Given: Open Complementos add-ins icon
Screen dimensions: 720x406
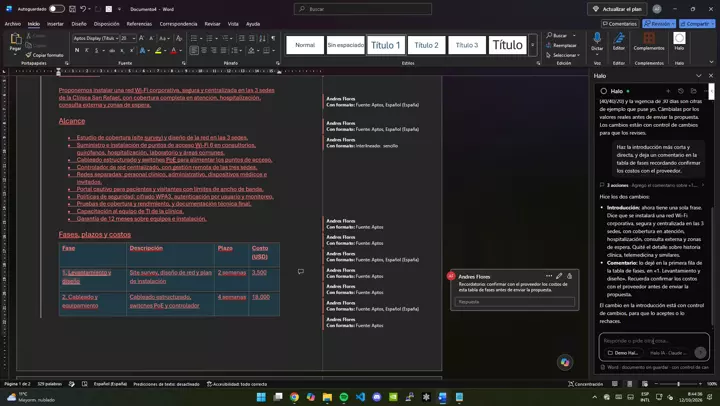Looking at the screenshot, I should click(649, 38).
